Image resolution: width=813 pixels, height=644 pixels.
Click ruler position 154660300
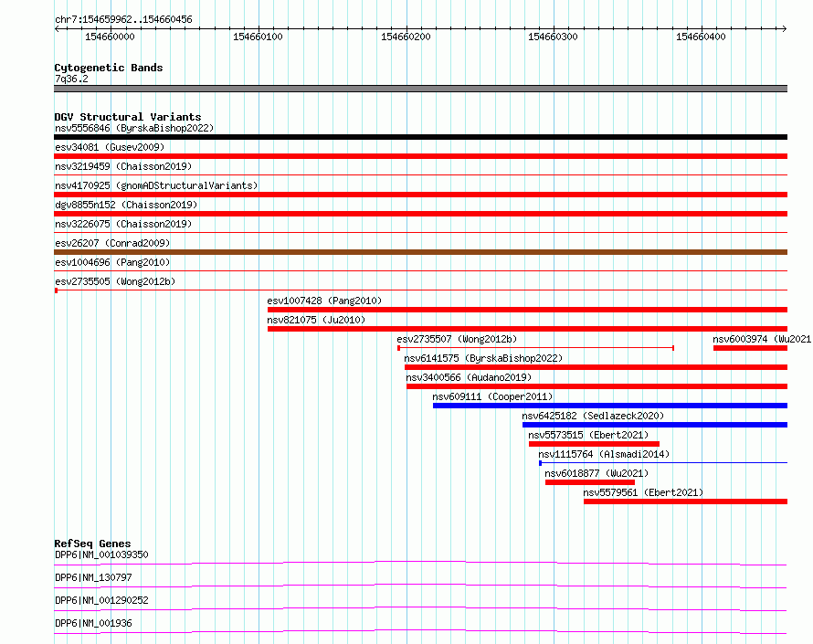[553, 37]
